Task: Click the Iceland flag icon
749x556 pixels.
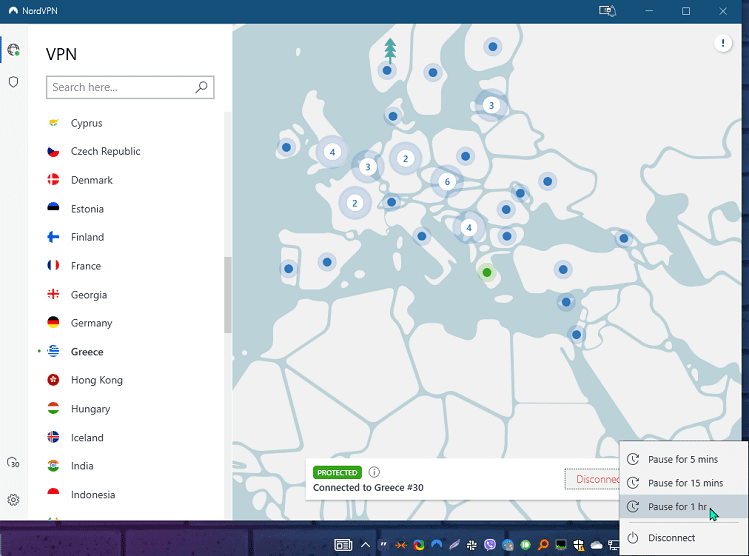Action: pos(53,437)
